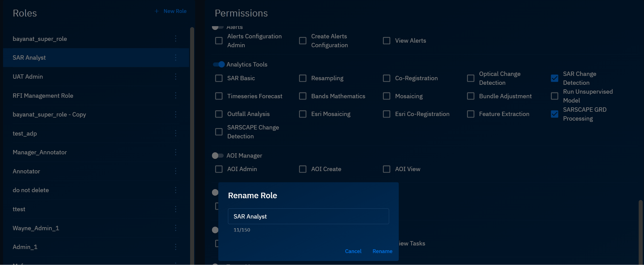Open three-dot menu for do not delete role
644x265 pixels.
[176, 190]
